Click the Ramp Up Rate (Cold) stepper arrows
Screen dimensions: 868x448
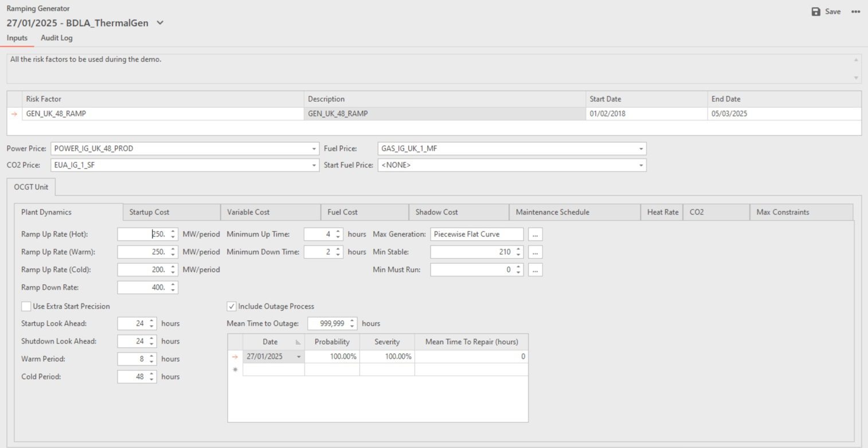[173, 270]
